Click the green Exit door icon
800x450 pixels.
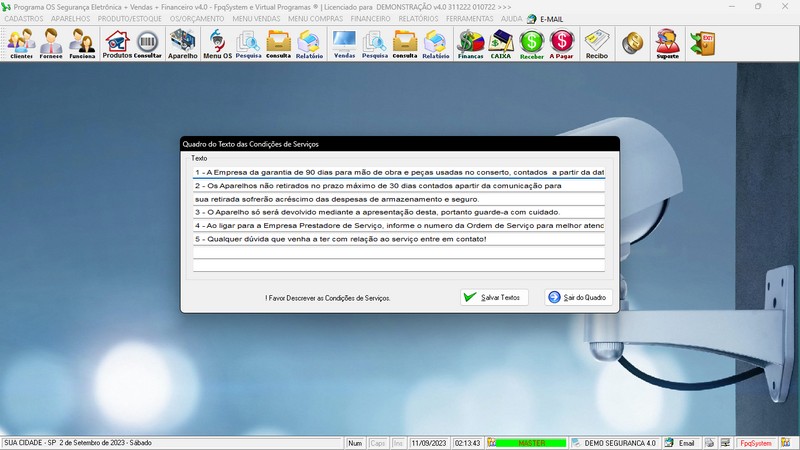point(703,43)
